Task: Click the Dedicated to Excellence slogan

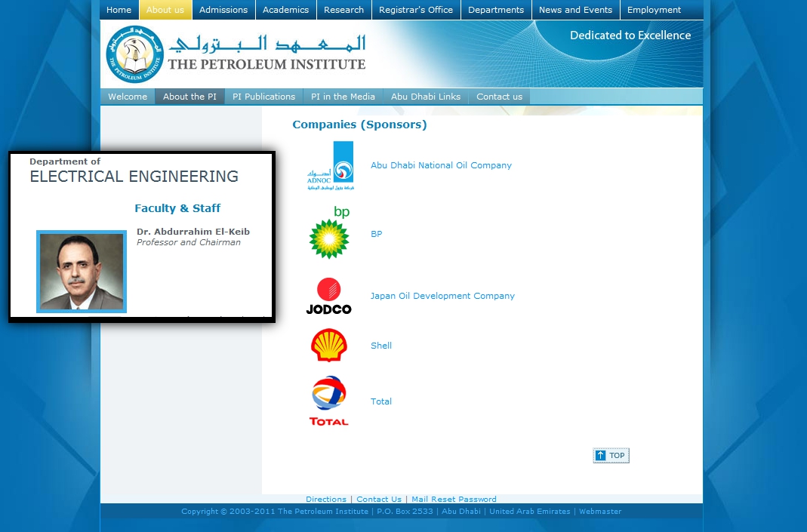Action: [630, 35]
